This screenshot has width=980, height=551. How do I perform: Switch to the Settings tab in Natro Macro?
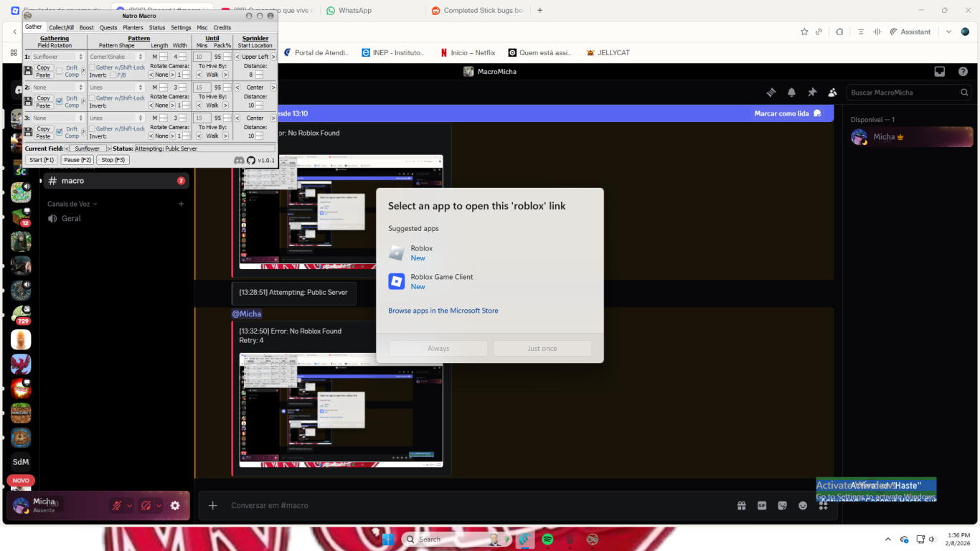[x=181, y=27]
